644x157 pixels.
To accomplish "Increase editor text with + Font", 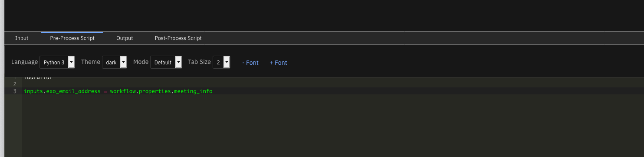I will pyautogui.click(x=278, y=63).
